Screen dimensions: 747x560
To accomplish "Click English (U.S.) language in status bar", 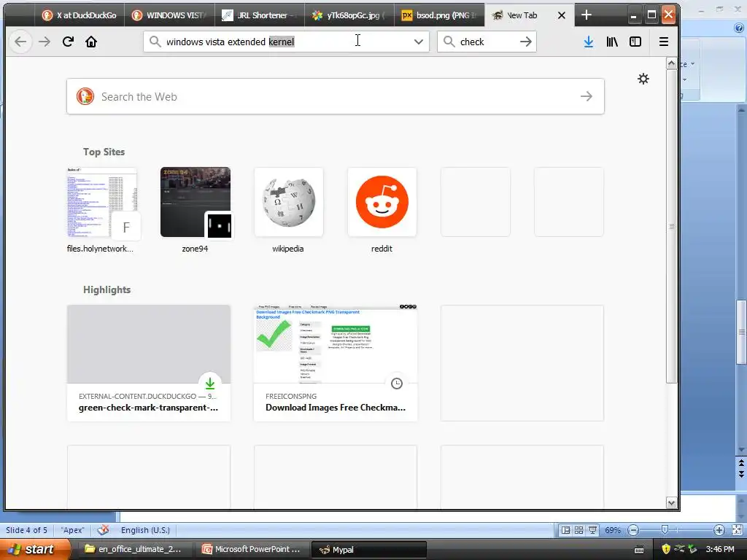I will pos(145,530).
